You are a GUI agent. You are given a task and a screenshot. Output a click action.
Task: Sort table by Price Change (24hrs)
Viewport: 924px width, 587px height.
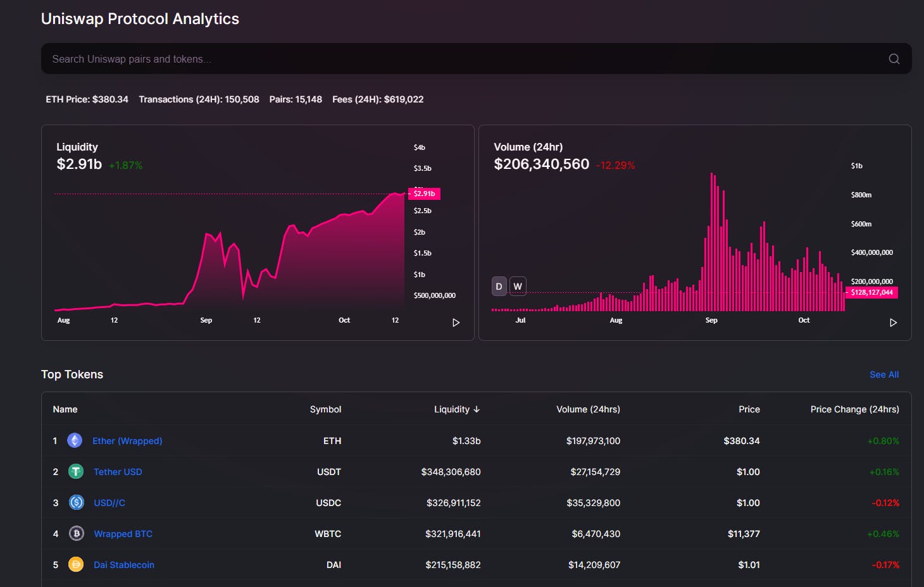point(854,409)
